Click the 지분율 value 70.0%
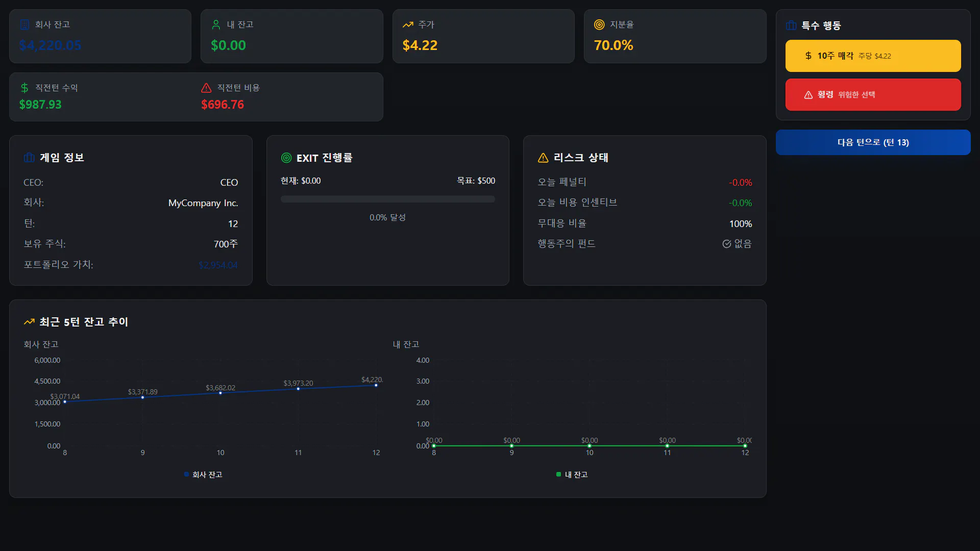The height and width of the screenshot is (551, 980). (x=614, y=45)
